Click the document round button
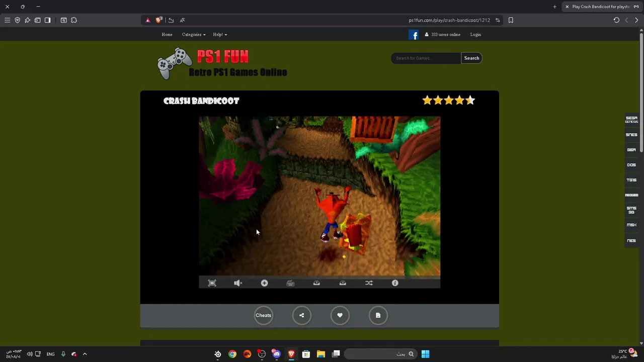This screenshot has height=362, width=644. [378, 315]
